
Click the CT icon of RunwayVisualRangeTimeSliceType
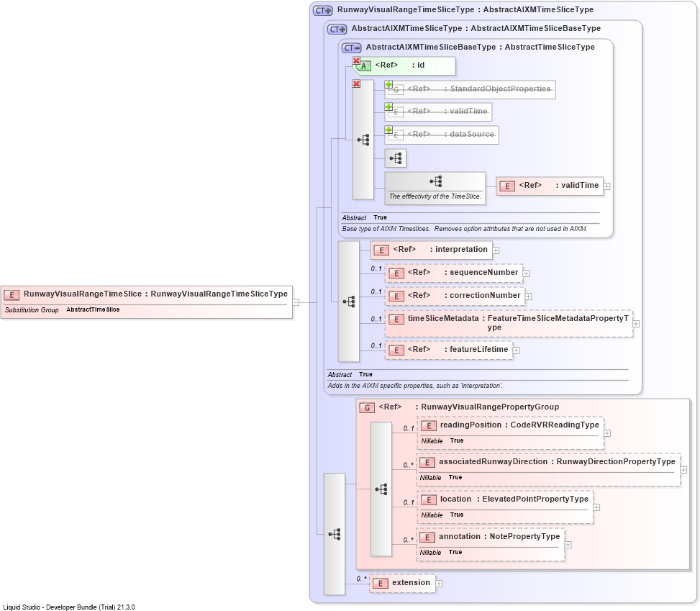322,10
